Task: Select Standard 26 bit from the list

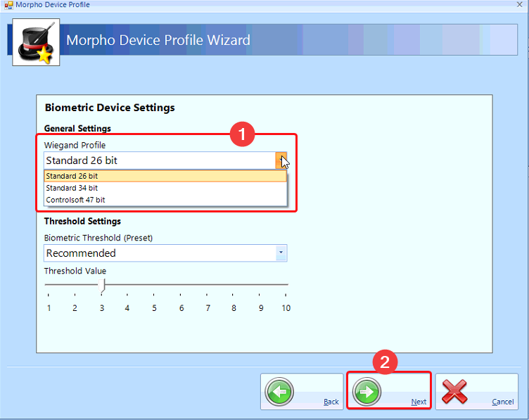Action: click(x=165, y=176)
